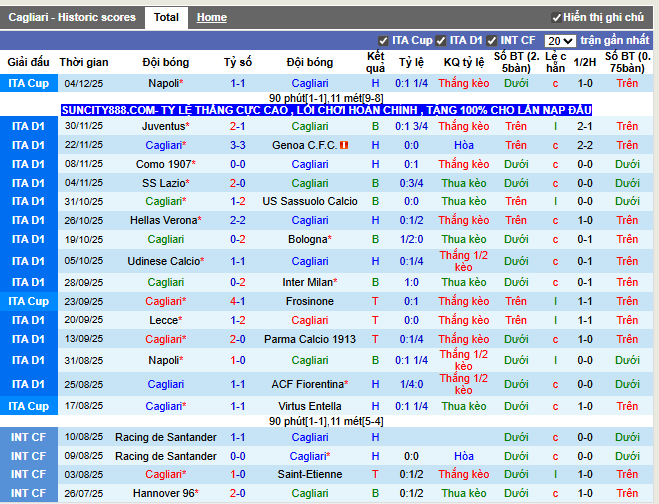This screenshot has height=504, width=659.
Task: Click the penalty note 11 mét[5-4]
Action: 357,421
